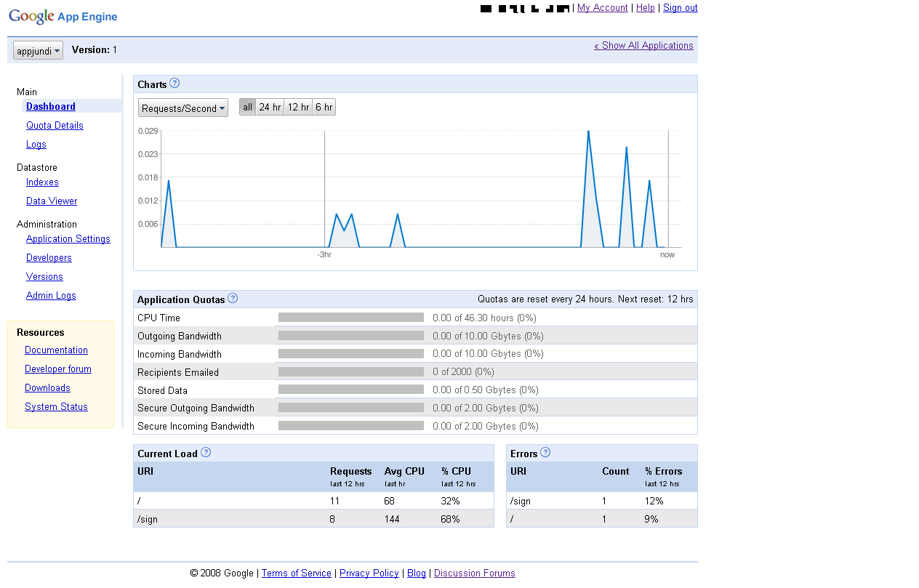
Task: Click the Errors section help icon
Action: coord(545,452)
